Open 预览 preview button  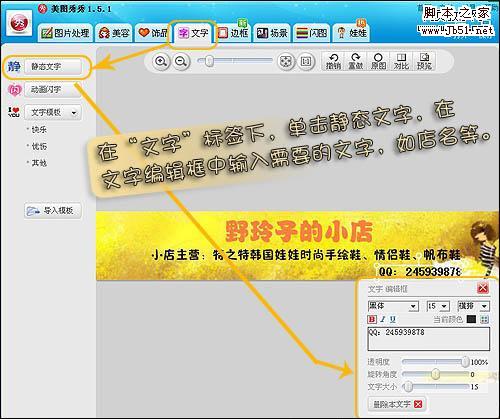[x=424, y=61]
